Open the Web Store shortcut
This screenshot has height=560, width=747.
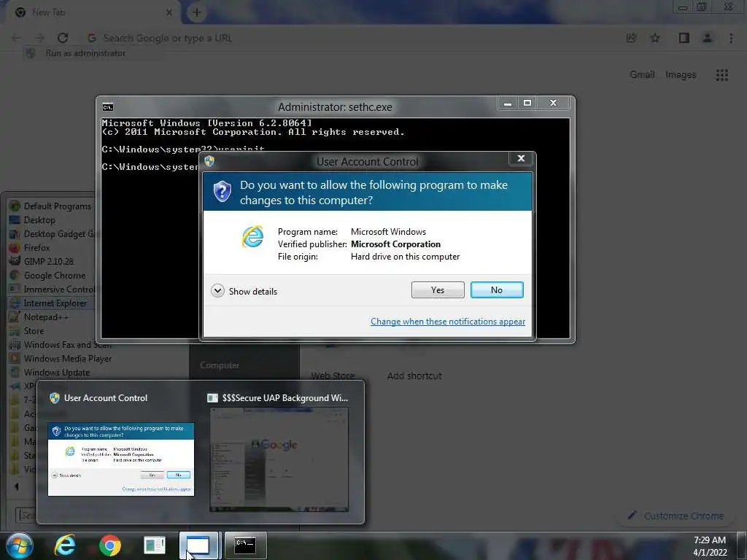pos(333,376)
